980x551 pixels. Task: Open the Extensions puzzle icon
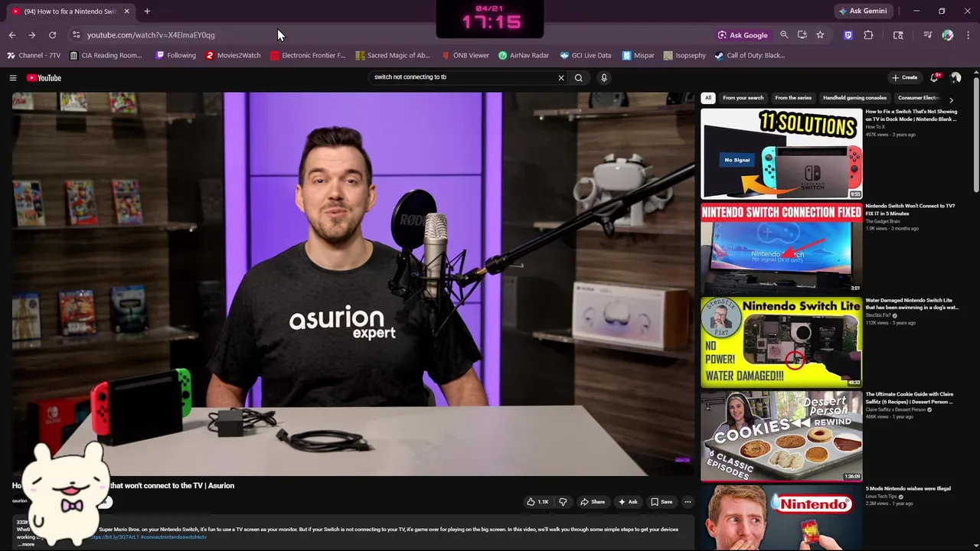coord(868,35)
